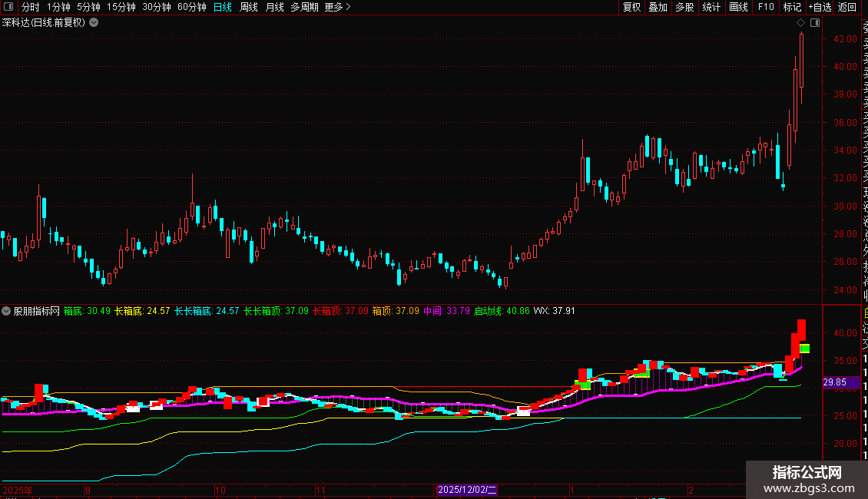This screenshot has width=868, height=499.
Task: Open the 股朋指标网 indicator dropdown
Action: click(7, 311)
